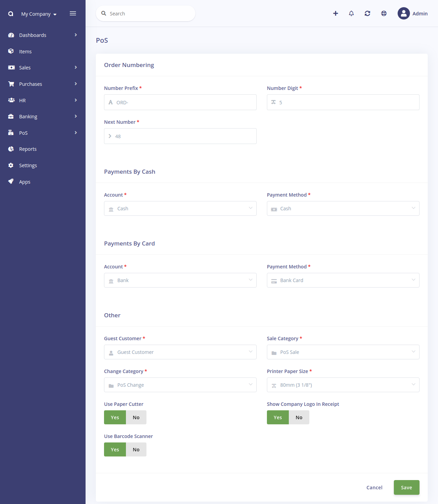Click the Sales money bill icon

coord(11,67)
